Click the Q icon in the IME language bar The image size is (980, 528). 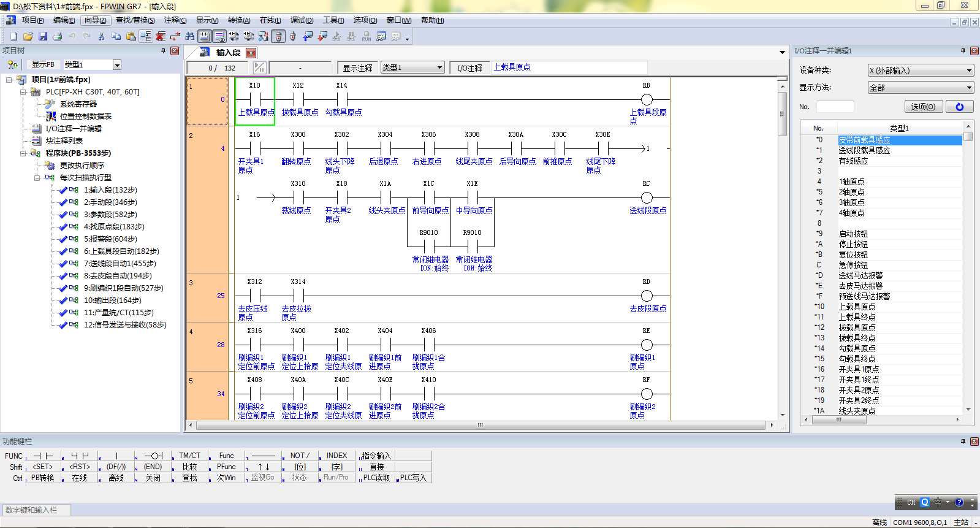(x=925, y=502)
